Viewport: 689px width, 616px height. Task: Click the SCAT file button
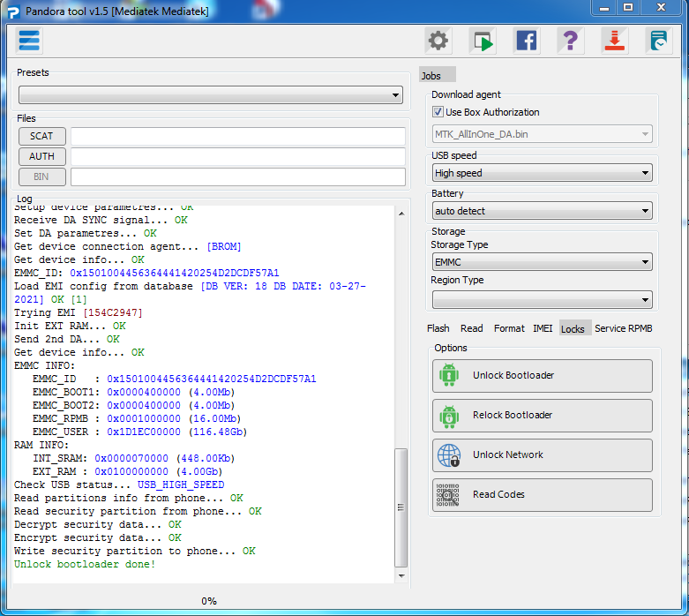[41, 136]
